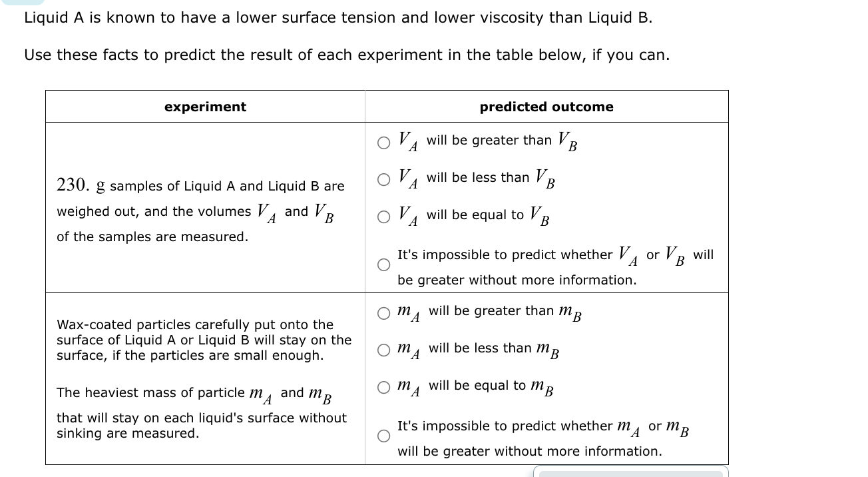Select "m_A will be greater than m_B"

383,312
